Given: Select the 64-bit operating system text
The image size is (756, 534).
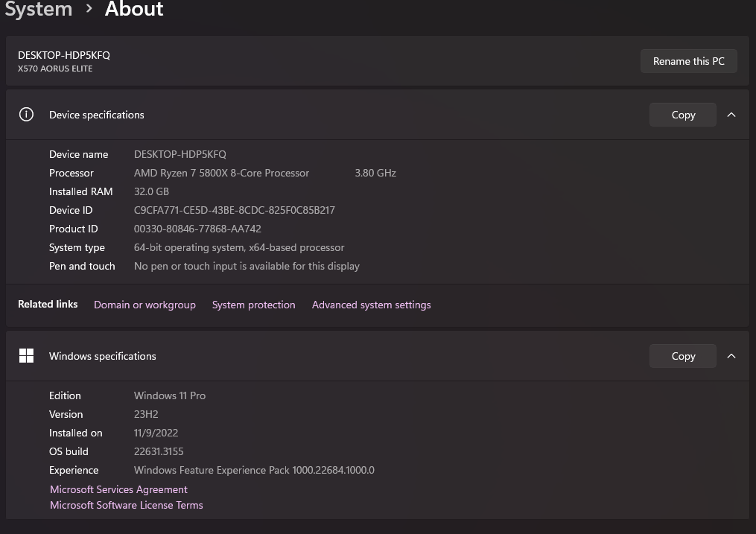Looking at the screenshot, I should click(239, 247).
